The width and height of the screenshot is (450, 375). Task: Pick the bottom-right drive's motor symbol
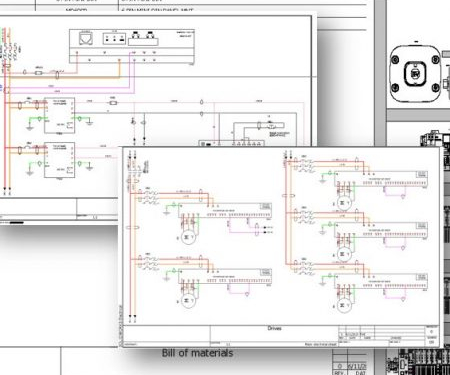tap(344, 305)
